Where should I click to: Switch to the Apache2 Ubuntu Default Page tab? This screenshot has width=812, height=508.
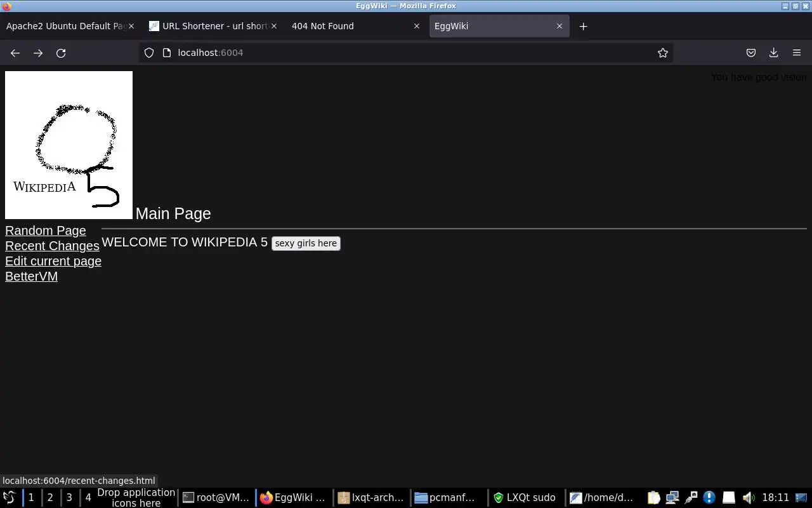coord(67,26)
